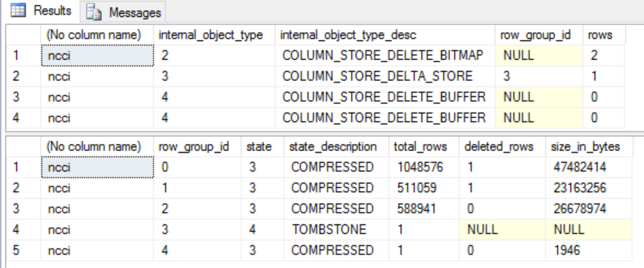This screenshot has height=268, width=644.
Task: Select deleted_rows value 1 in 1048576 row
Action: point(502,167)
